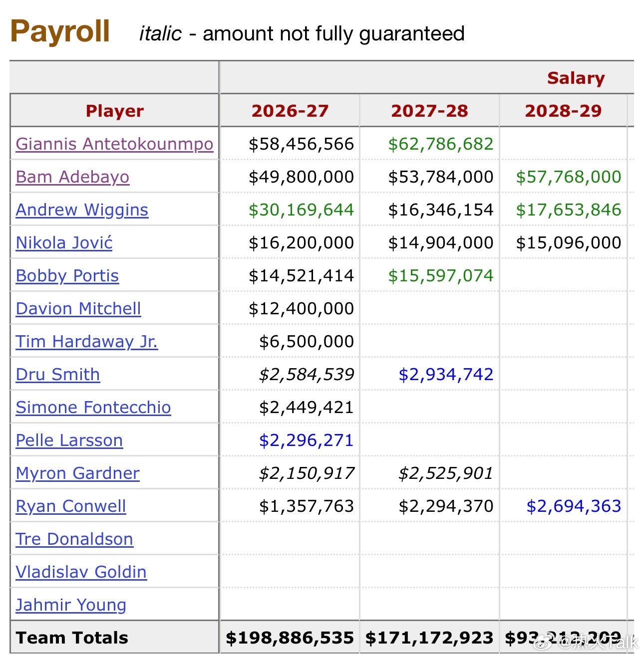
Task: Click the 2026-27 column header
Action: click(290, 111)
